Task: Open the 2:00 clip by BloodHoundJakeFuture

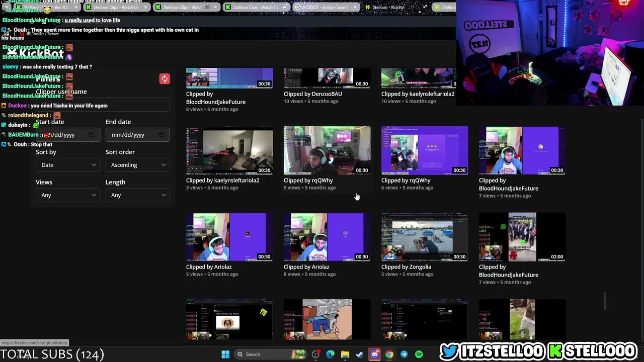Action: (x=522, y=237)
